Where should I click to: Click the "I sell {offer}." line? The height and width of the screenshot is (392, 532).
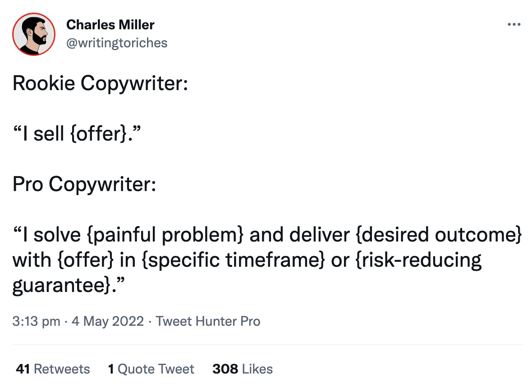[x=74, y=134]
